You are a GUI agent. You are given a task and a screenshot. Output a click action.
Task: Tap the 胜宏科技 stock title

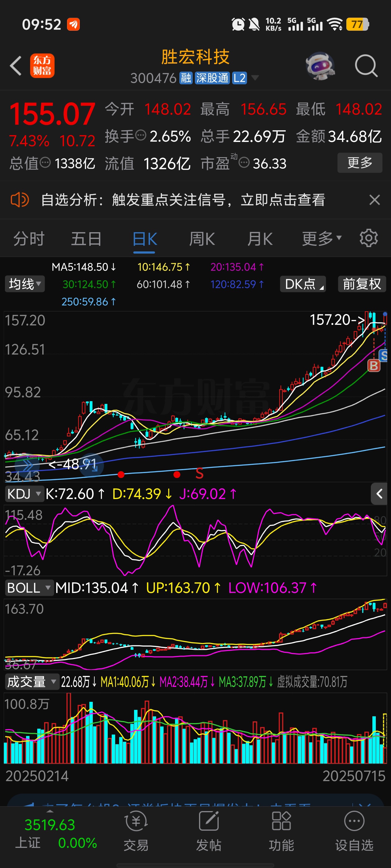tap(195, 57)
